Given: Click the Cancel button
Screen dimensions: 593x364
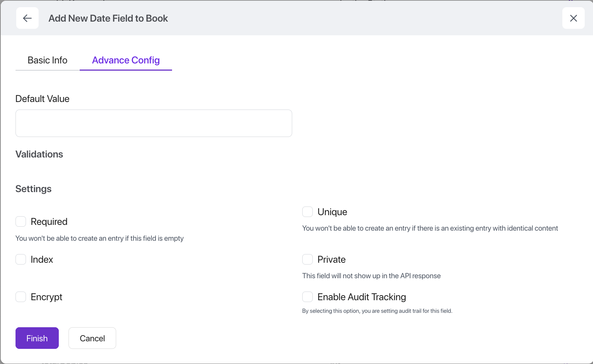Looking at the screenshot, I should [92, 338].
